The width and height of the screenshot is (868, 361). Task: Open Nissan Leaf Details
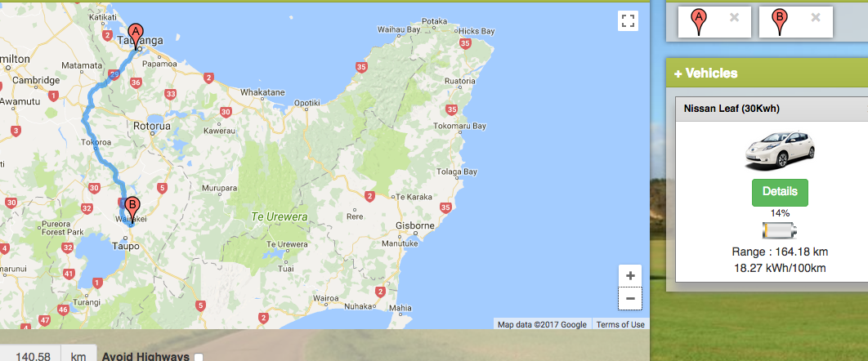tap(779, 192)
